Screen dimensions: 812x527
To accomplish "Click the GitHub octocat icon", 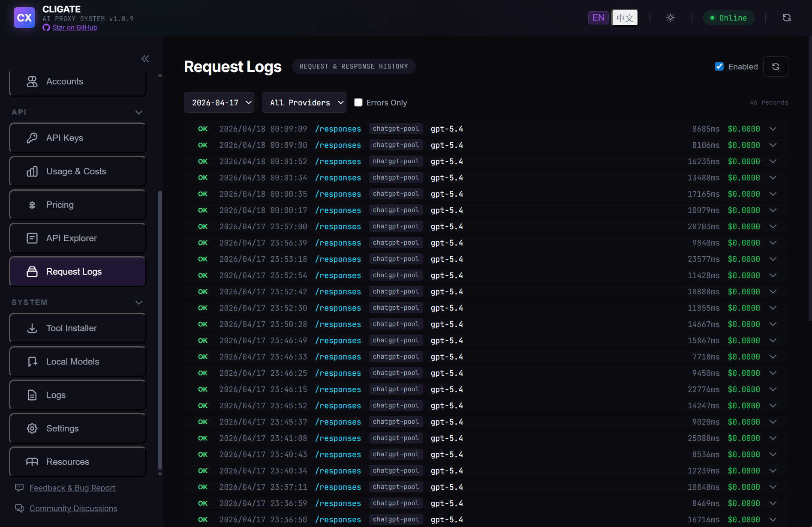I will 46,27.
